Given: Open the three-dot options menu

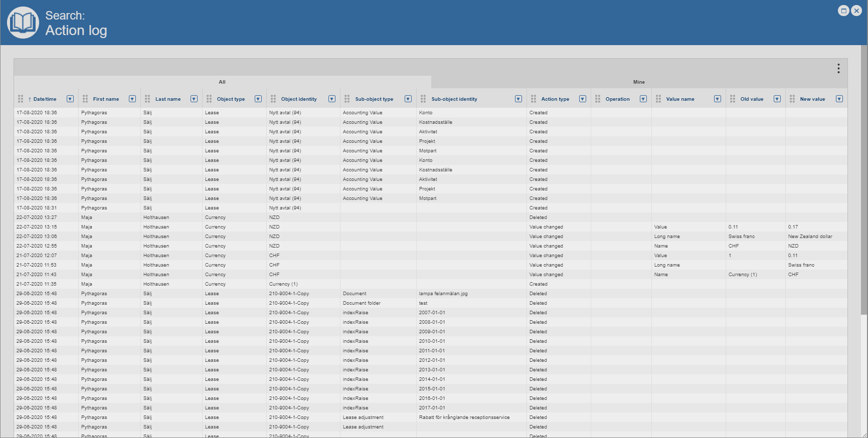Looking at the screenshot, I should coord(838,68).
